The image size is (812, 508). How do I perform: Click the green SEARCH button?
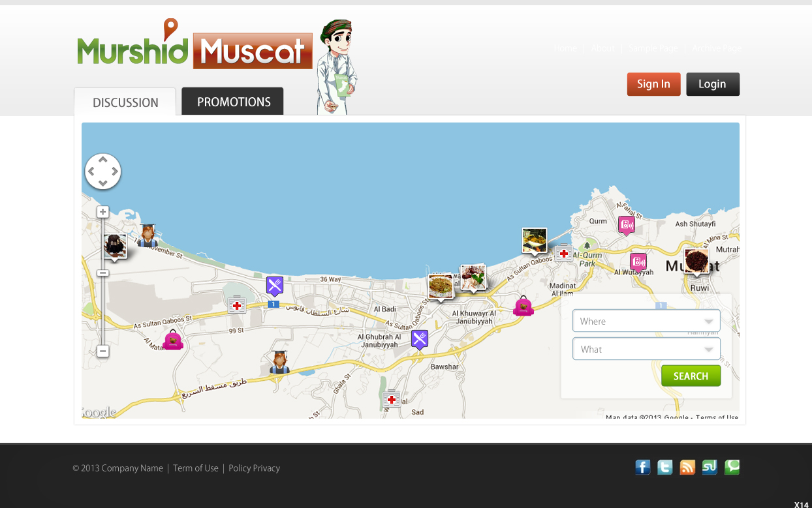[x=691, y=376]
